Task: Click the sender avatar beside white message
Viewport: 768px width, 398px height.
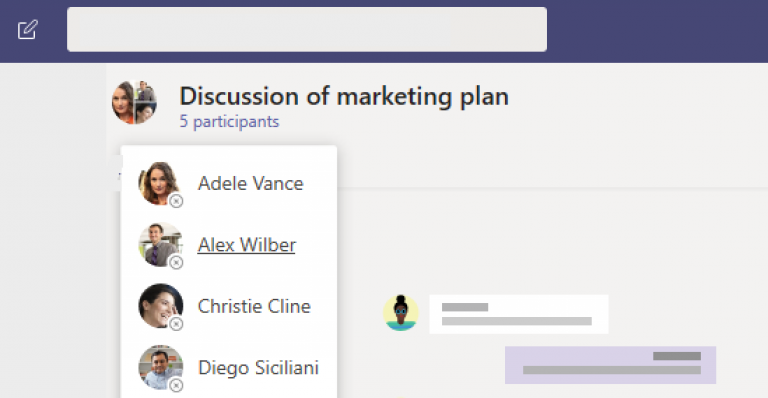Action: click(401, 313)
